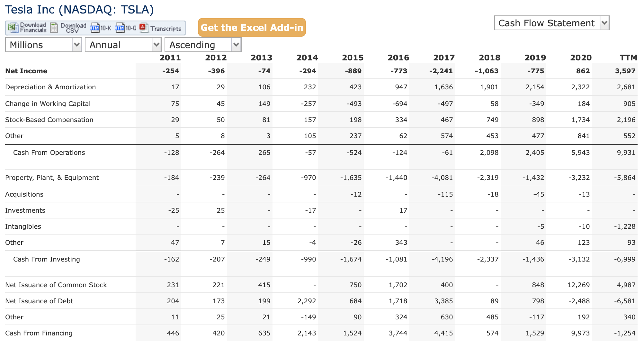Click the TTM column header

(x=628, y=58)
